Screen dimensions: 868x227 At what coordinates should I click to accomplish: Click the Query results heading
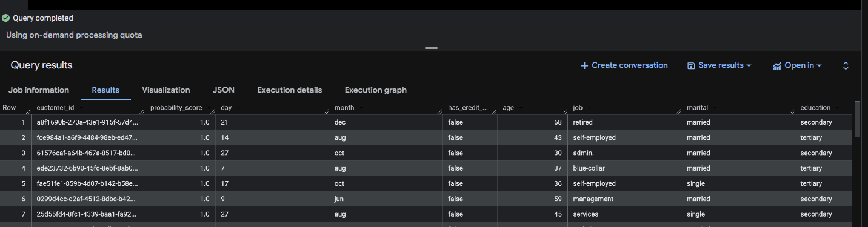(41, 65)
